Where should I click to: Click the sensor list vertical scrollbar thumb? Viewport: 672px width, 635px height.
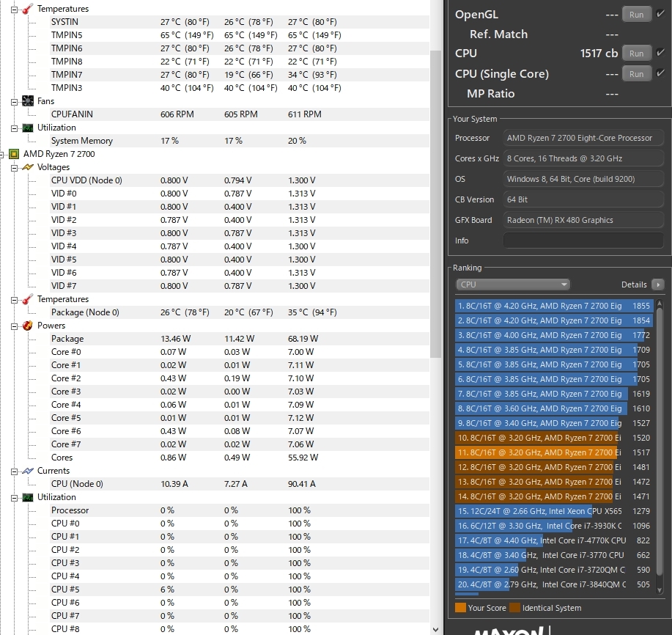[x=435, y=204]
